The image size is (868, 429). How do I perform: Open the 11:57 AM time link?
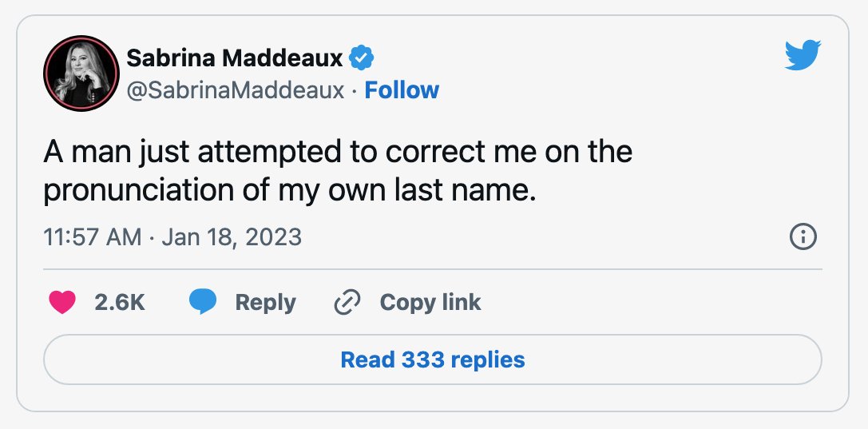93,237
